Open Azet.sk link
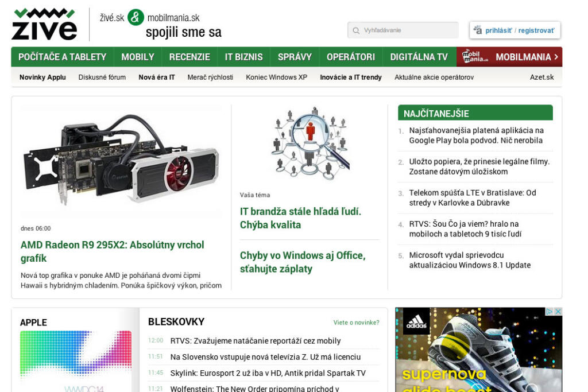Viewport: 588px width, 392px height. click(541, 77)
